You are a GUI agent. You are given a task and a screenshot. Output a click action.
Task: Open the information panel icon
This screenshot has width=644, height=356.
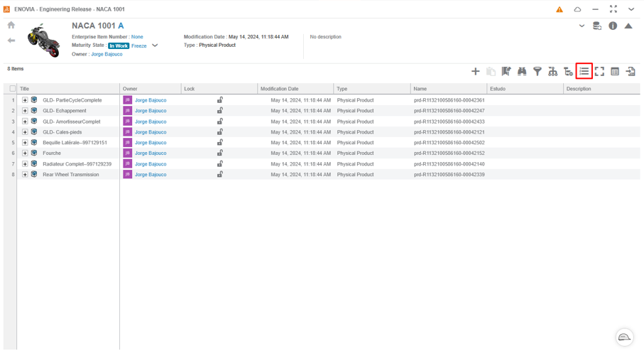(x=613, y=26)
